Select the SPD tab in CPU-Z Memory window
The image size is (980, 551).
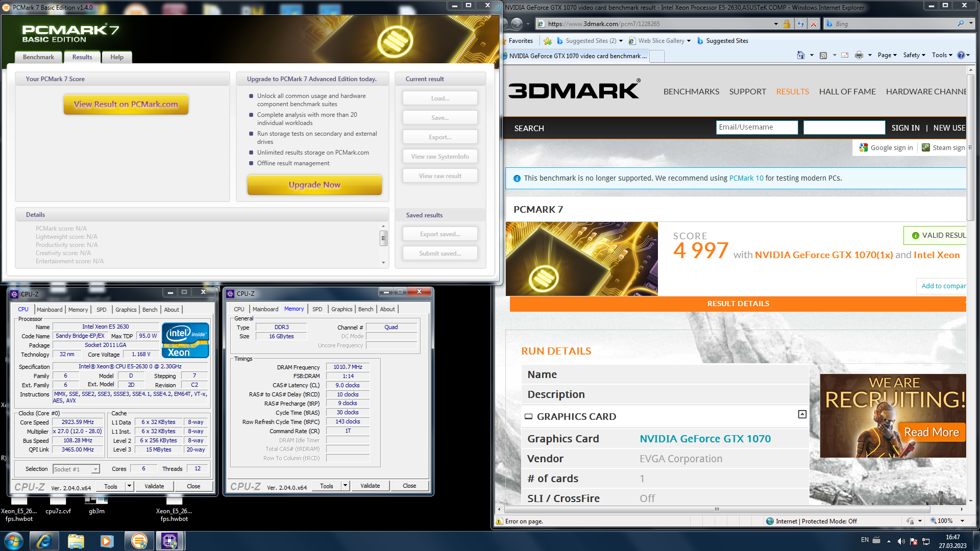(317, 309)
